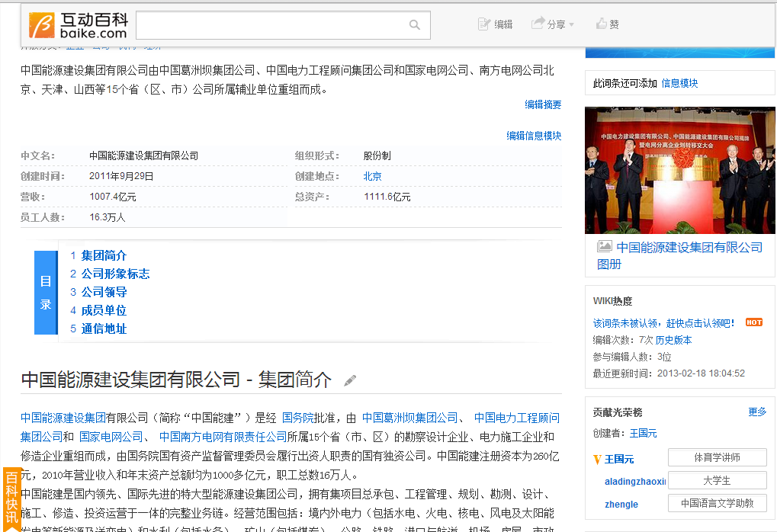The image size is (777, 532).
Task: Open creator 王国元 link
Action: click(643, 434)
